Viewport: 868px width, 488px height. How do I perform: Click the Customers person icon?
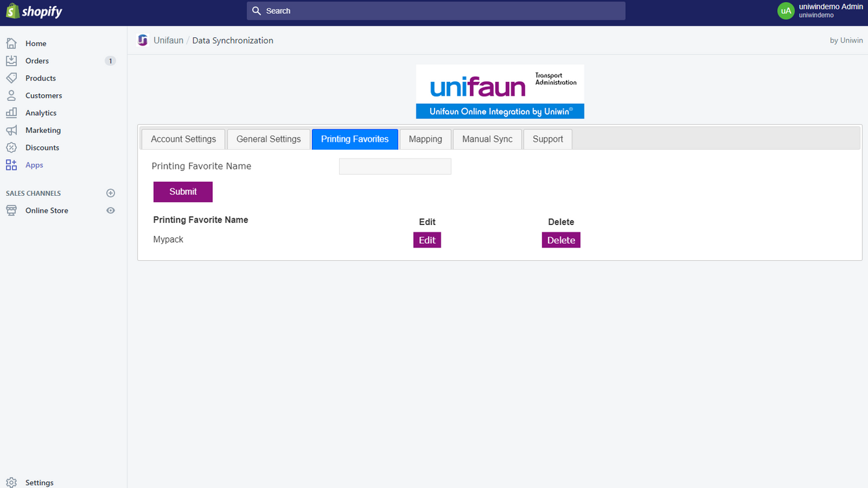coord(12,96)
